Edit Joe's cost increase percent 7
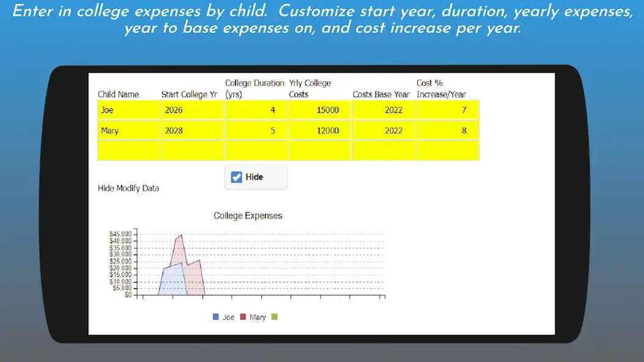Screen dimensions: 644x362 pos(447,110)
